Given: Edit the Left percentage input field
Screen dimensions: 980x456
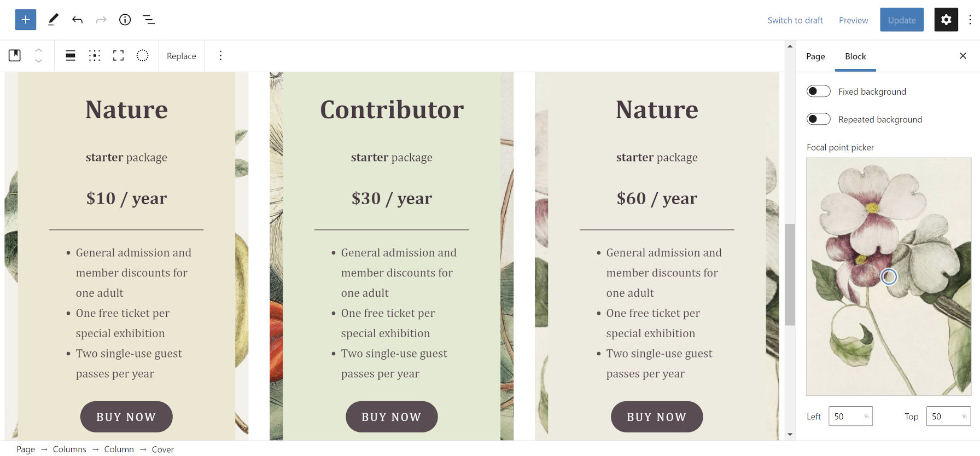Looking at the screenshot, I should 847,416.
